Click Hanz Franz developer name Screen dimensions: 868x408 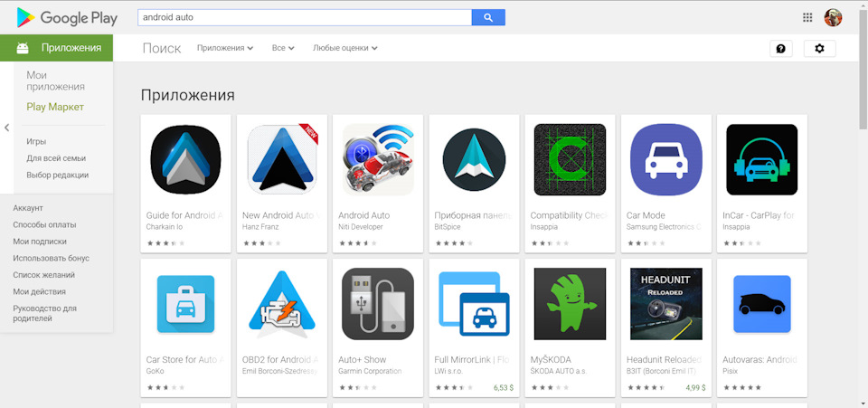tap(259, 227)
